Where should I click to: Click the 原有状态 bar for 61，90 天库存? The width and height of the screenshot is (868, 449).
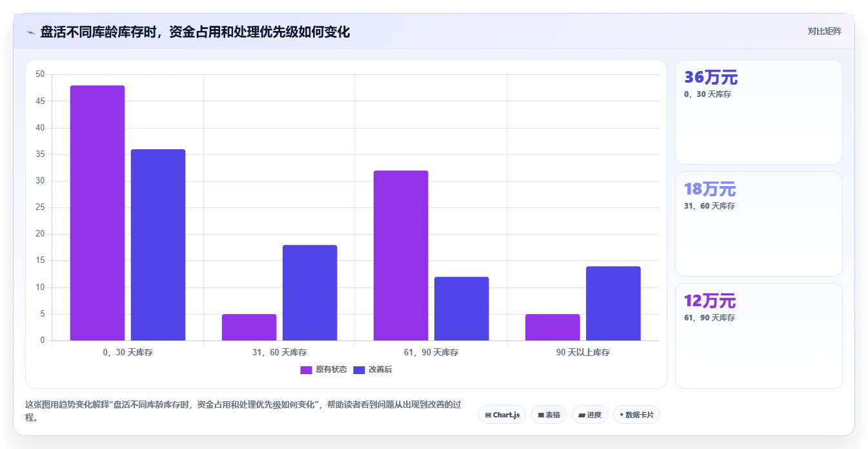coord(401,255)
